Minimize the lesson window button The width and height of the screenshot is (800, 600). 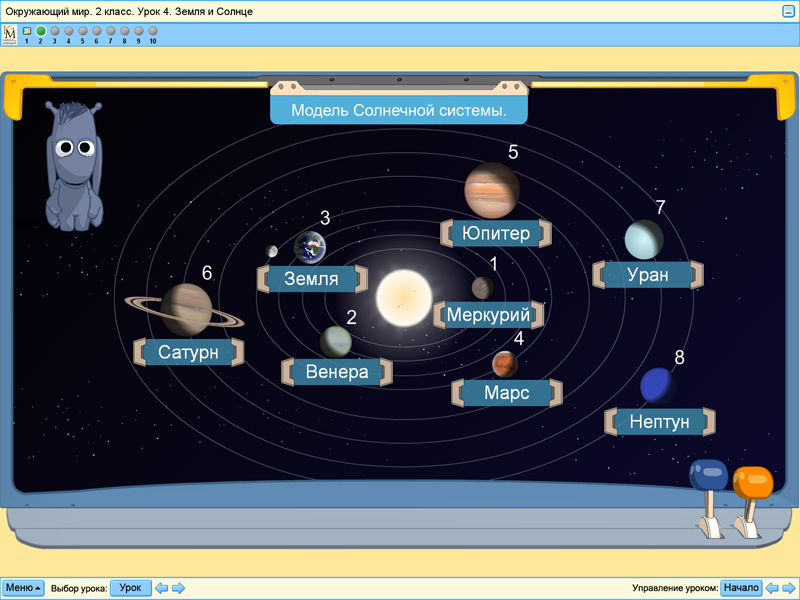pos(788,11)
